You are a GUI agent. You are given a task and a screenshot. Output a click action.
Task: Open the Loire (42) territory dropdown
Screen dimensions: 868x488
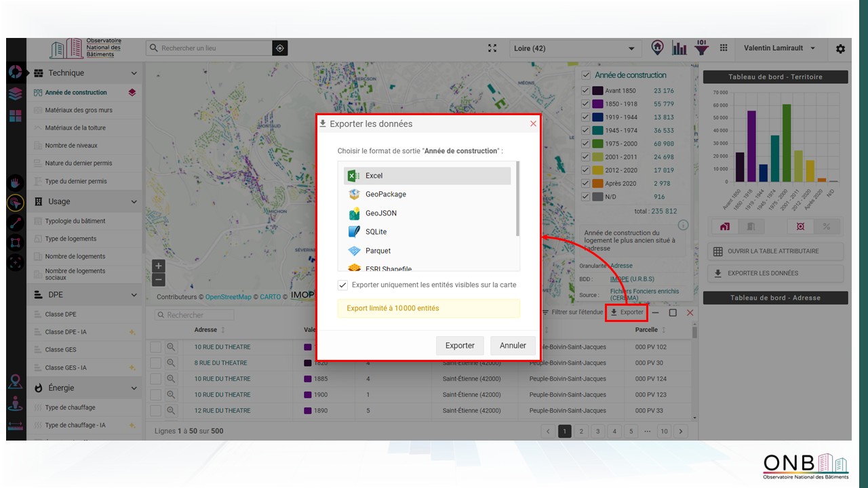574,48
